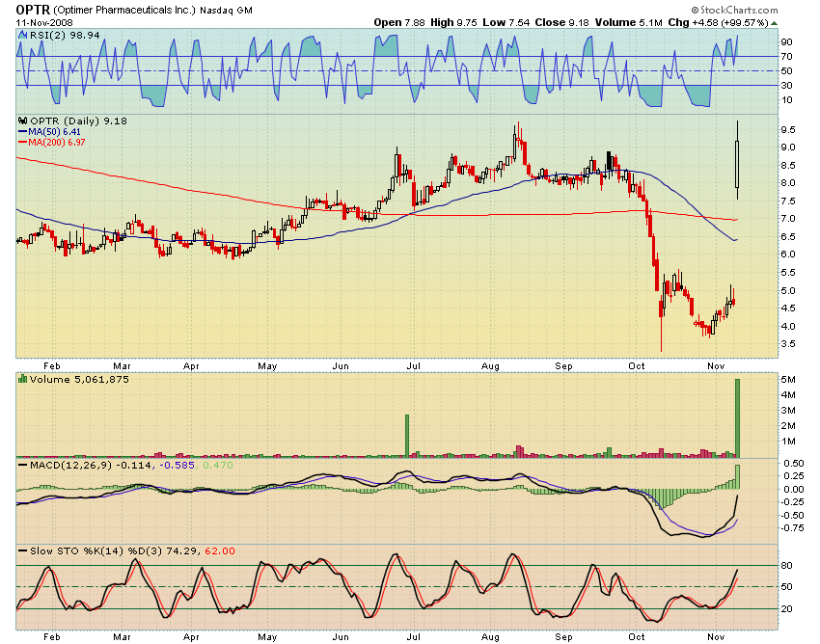The height and width of the screenshot is (644, 820).
Task: Click the tall green 5M volume bar in November
Action: pos(737,418)
